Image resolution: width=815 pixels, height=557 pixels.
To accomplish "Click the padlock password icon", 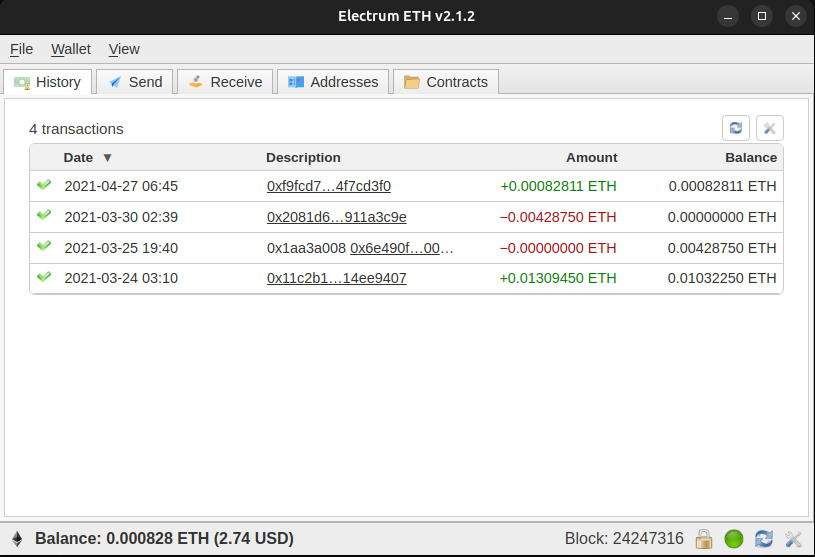I will tap(704, 539).
